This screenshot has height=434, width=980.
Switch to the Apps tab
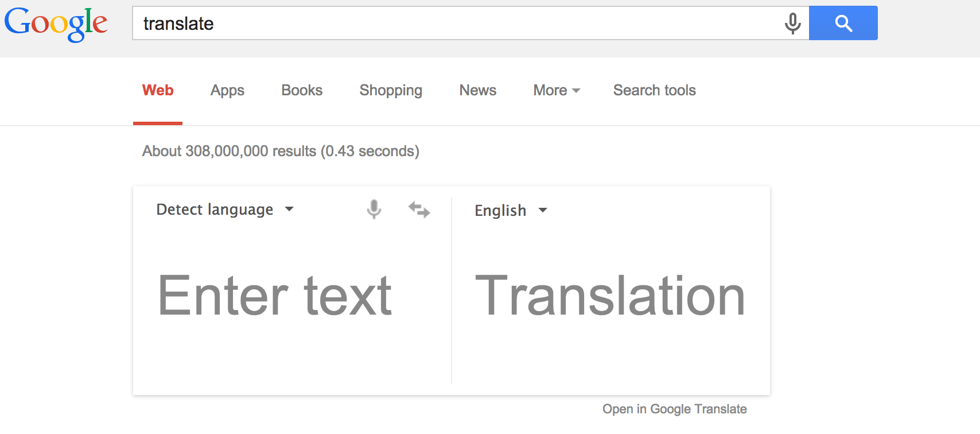click(227, 91)
